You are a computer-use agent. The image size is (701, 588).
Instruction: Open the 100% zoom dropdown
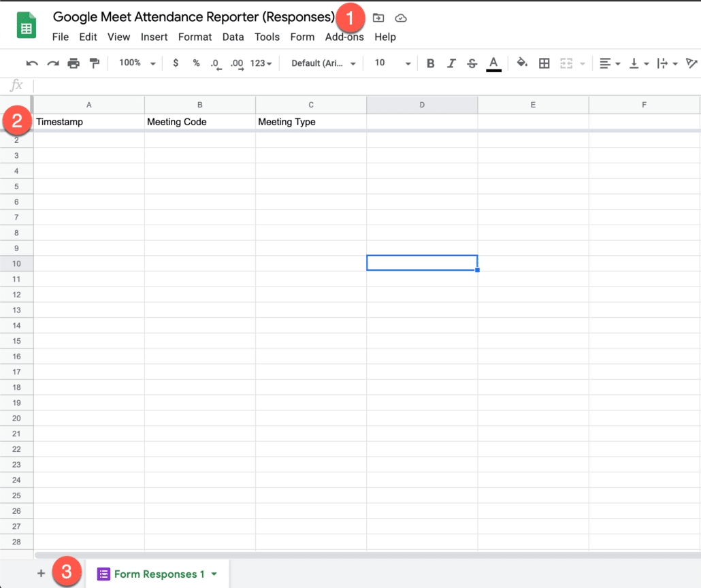pyautogui.click(x=137, y=63)
